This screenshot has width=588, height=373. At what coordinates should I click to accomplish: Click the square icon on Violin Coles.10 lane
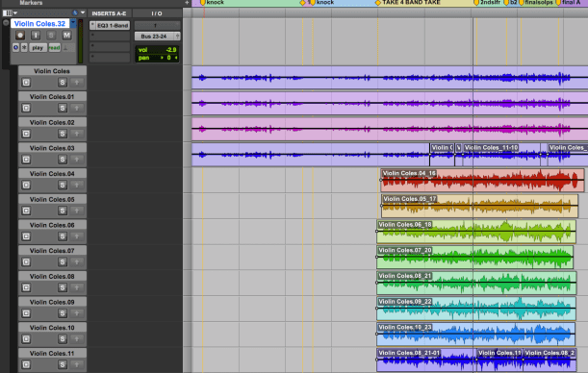(26, 339)
